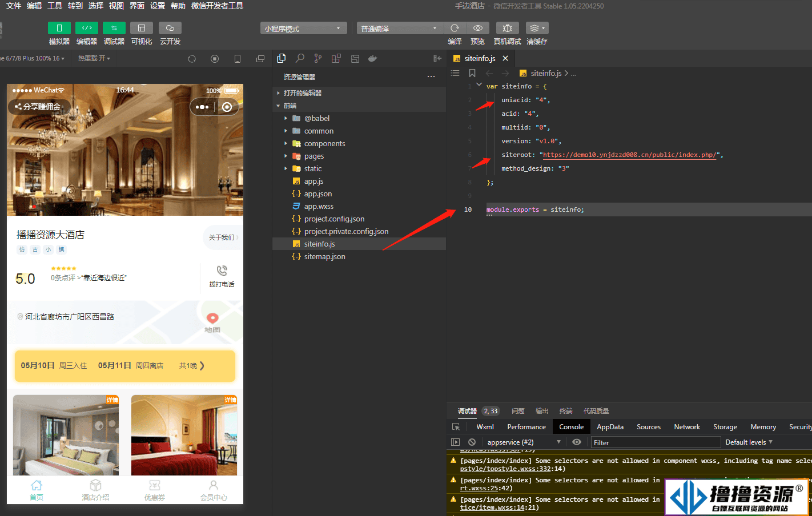This screenshot has width=812, height=516.
Task: Open the siteroot URL link in code
Action: tap(629, 155)
